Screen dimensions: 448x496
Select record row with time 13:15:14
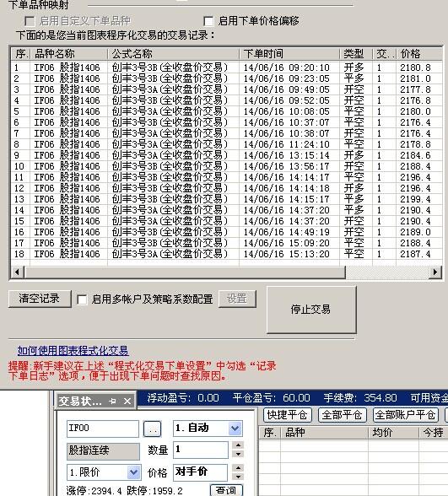point(226,155)
